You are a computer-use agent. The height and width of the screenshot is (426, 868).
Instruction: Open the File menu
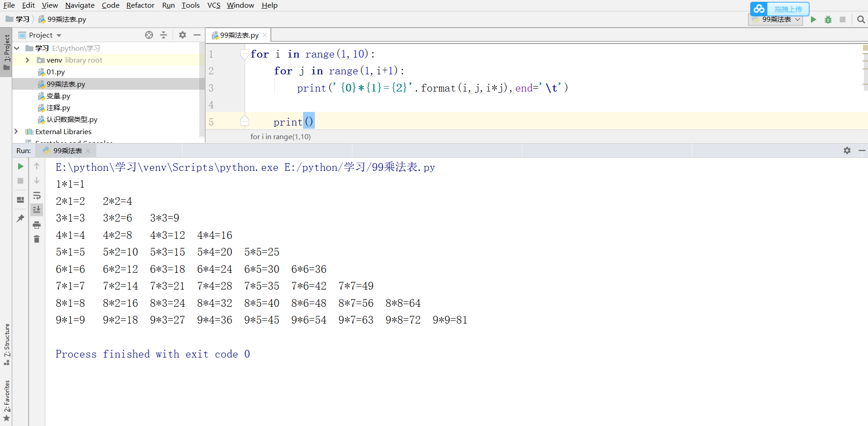click(9, 5)
